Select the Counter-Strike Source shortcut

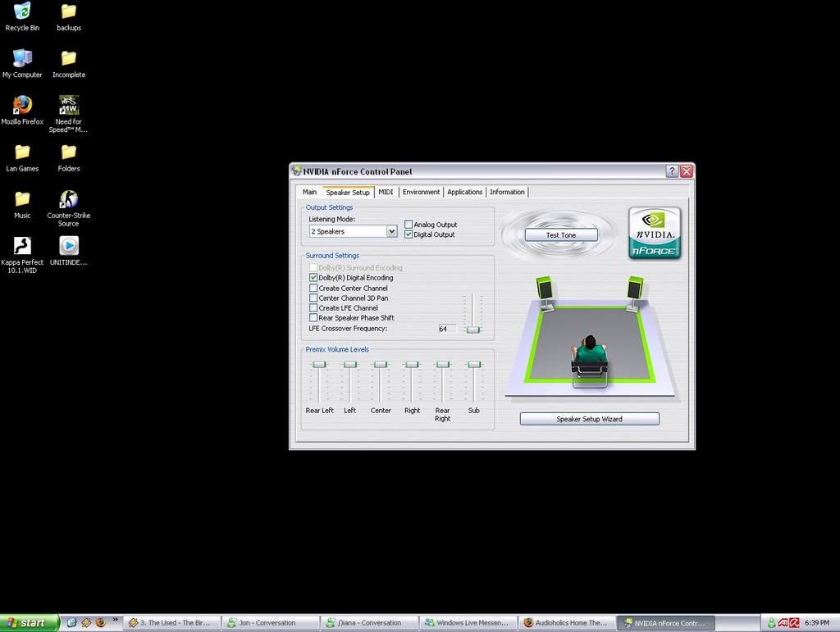[69, 207]
